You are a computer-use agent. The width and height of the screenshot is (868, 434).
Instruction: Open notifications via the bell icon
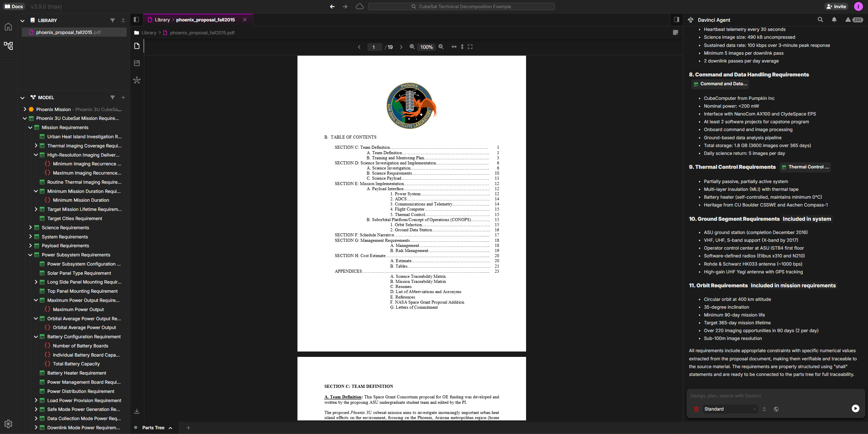pyautogui.click(x=834, y=20)
